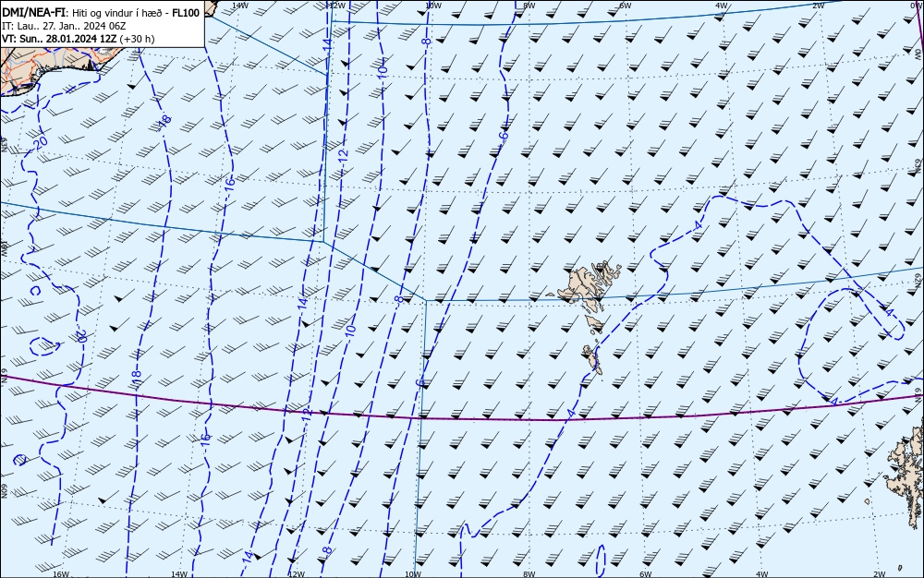This screenshot has width=924, height=578.
Task: Click the 8W longitude label on bottom edge
Action: pyautogui.click(x=529, y=574)
